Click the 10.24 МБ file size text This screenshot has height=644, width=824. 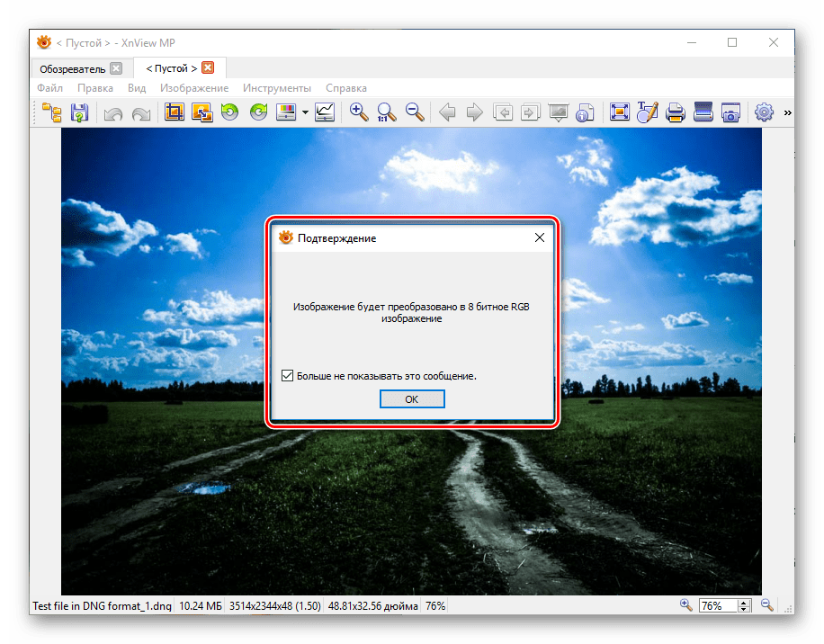(x=201, y=606)
